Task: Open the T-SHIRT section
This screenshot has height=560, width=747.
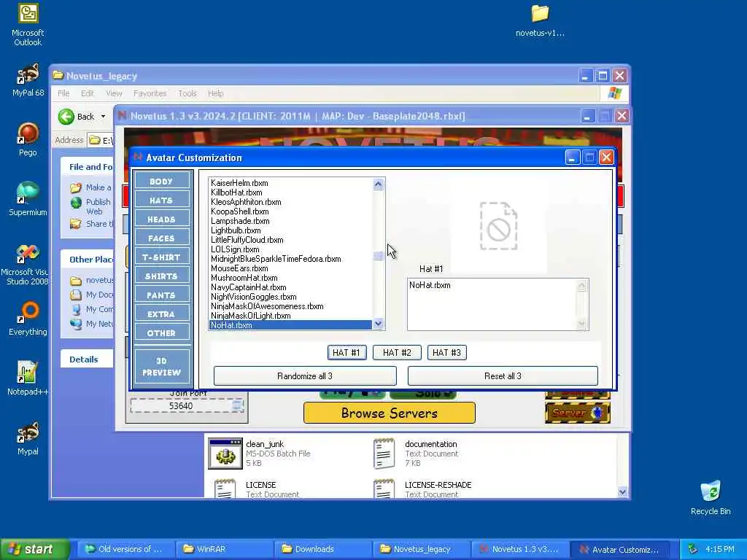Action: tap(161, 257)
